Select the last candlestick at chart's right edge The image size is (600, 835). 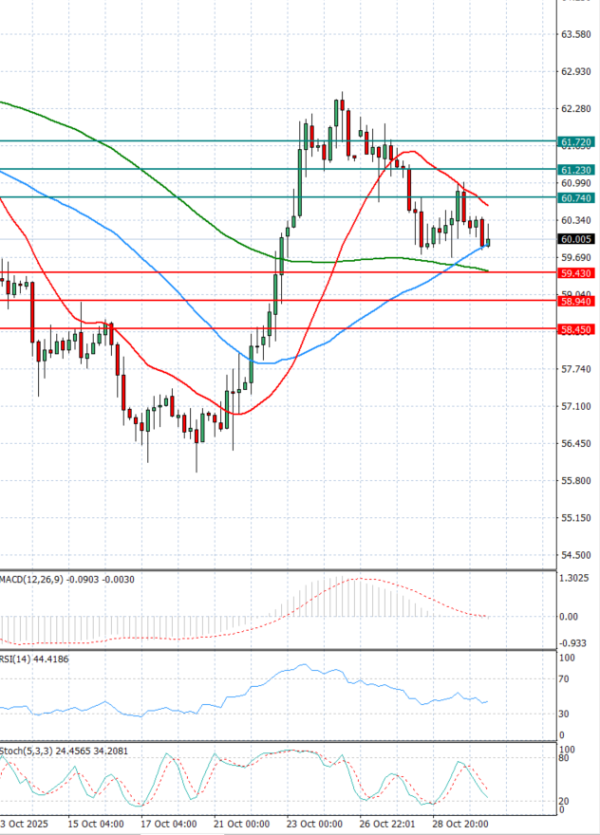[488, 240]
